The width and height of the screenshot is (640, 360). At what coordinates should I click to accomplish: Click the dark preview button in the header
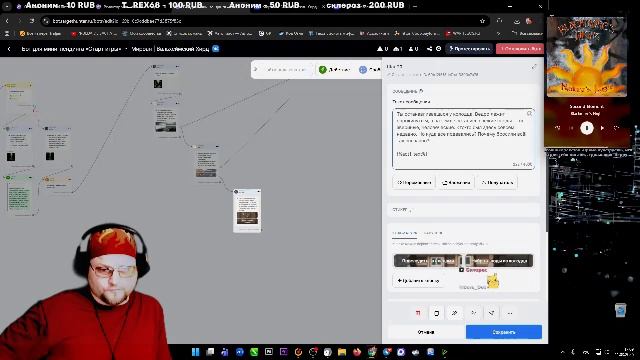[469, 49]
